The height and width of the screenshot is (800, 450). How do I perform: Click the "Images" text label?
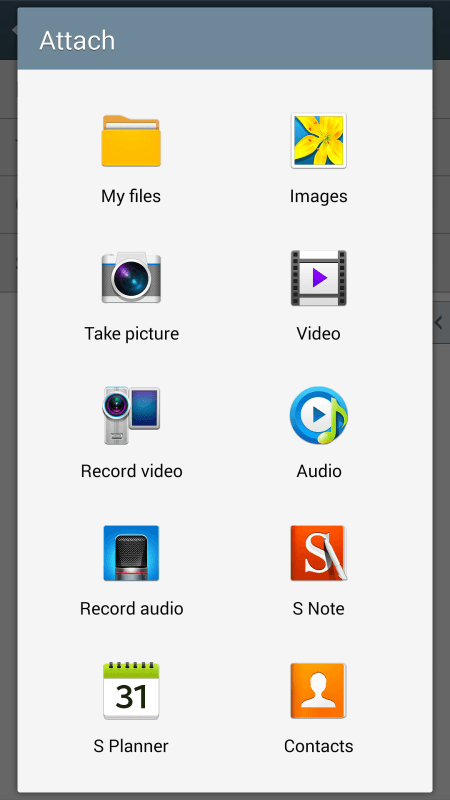click(318, 196)
